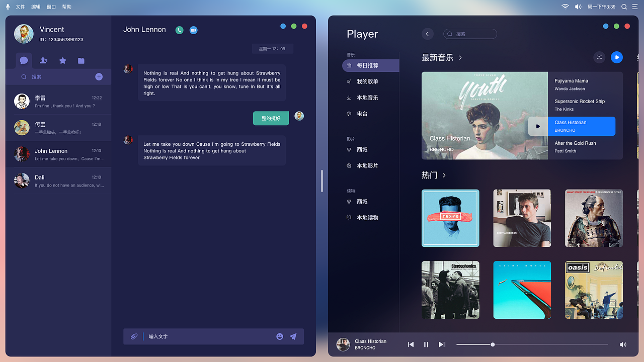This screenshot has width=644, height=362.
Task: Mute the Player volume
Action: [x=623, y=344]
